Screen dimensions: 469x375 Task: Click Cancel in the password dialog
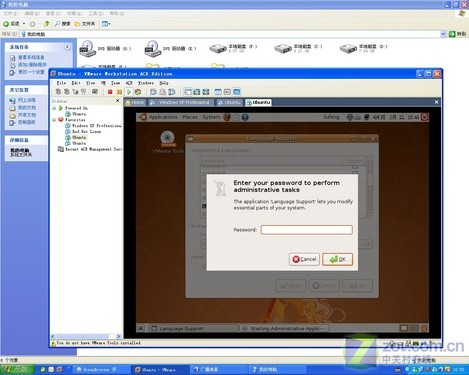[304, 259]
